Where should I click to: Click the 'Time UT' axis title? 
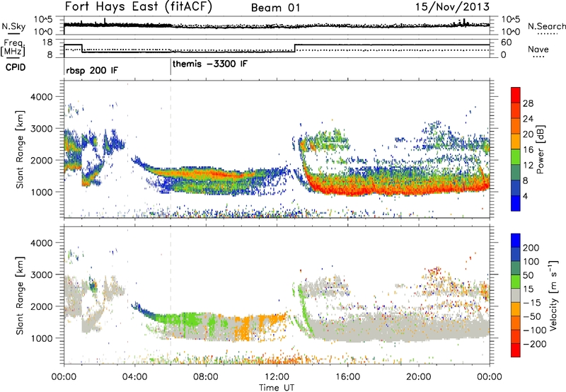click(277, 387)
